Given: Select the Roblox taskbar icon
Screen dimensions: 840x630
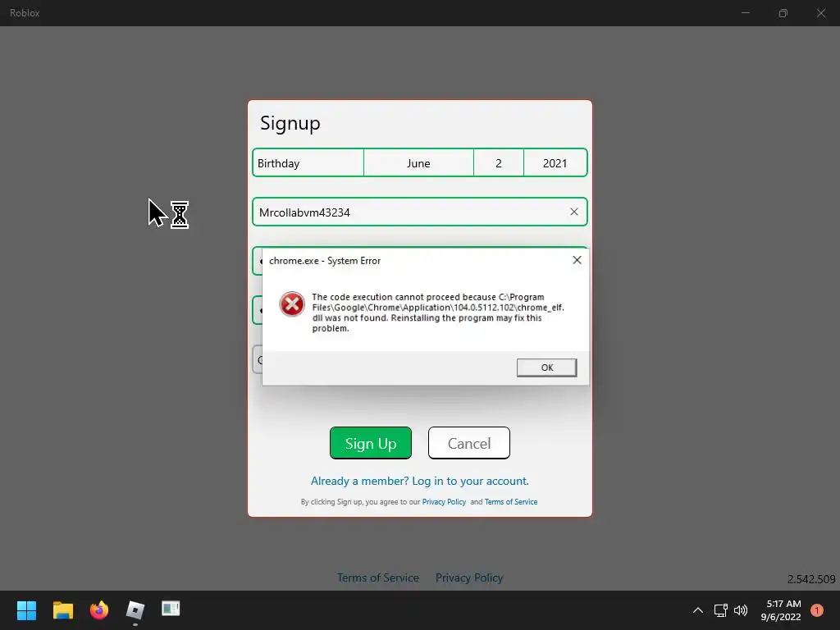Looking at the screenshot, I should pos(135,609).
